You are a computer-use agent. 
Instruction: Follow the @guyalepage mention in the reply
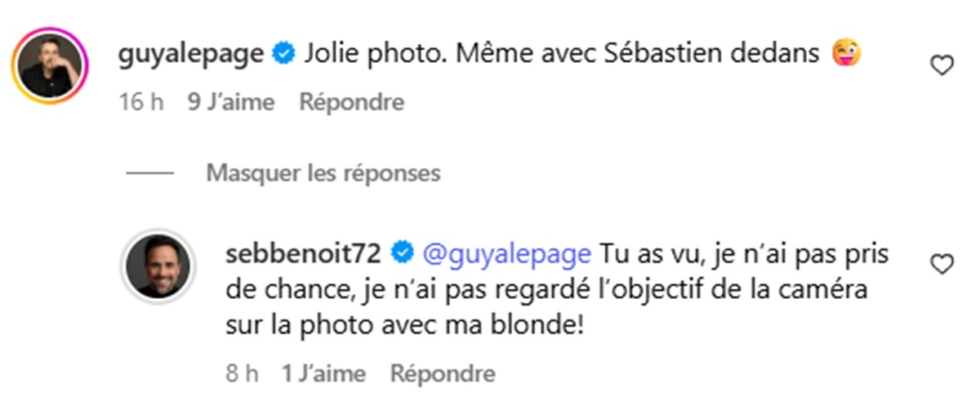point(506,254)
